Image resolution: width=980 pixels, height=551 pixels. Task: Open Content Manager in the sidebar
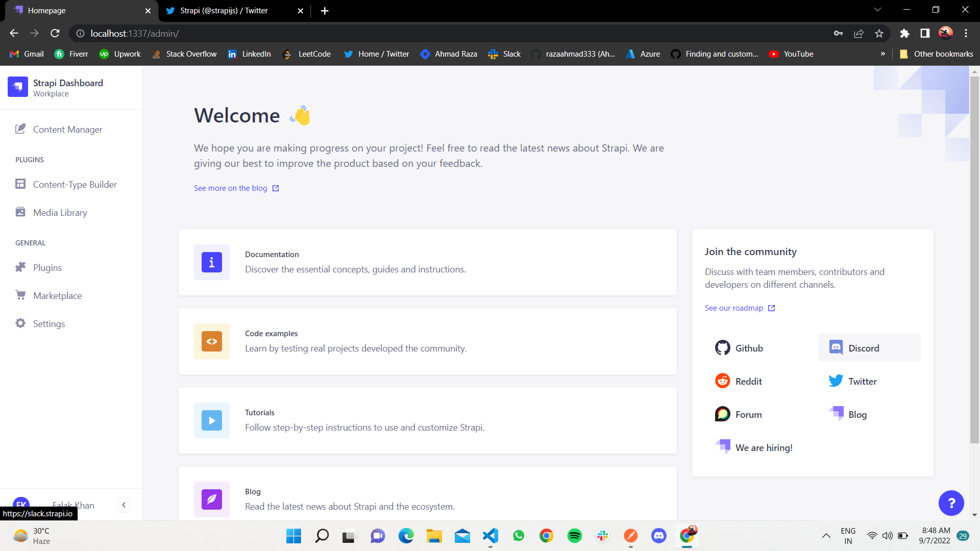coord(67,129)
